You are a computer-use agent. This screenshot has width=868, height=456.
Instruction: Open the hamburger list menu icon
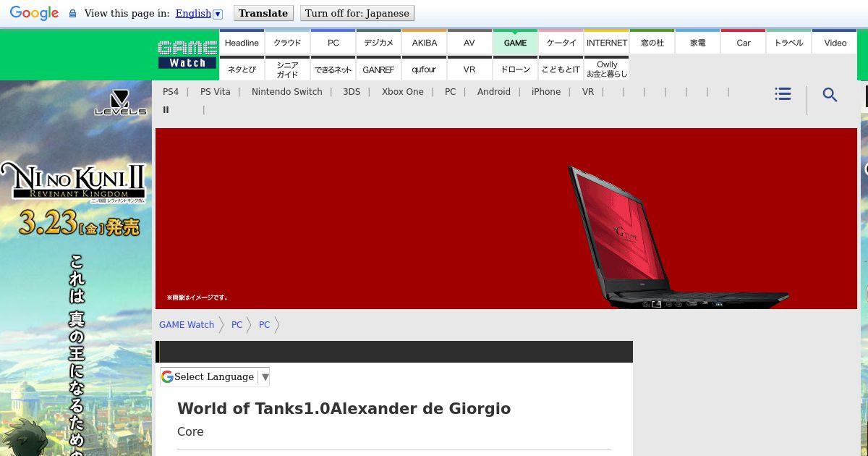click(783, 94)
